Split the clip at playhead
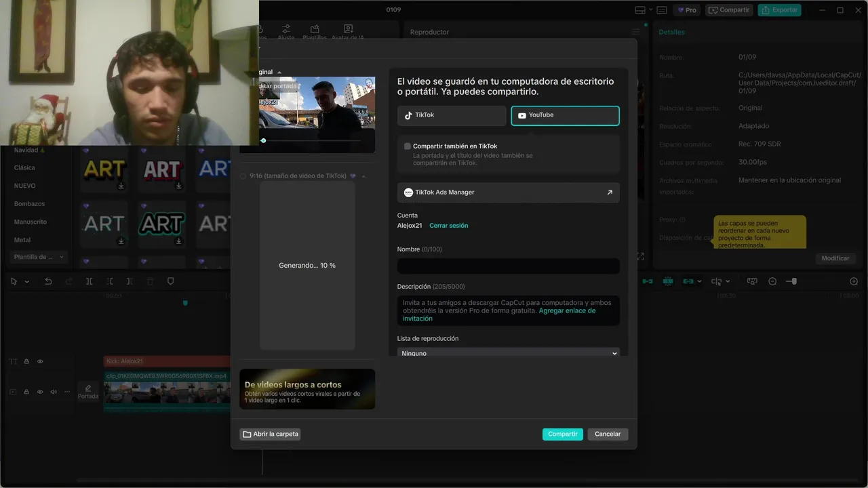This screenshot has width=868, height=488. (89, 281)
